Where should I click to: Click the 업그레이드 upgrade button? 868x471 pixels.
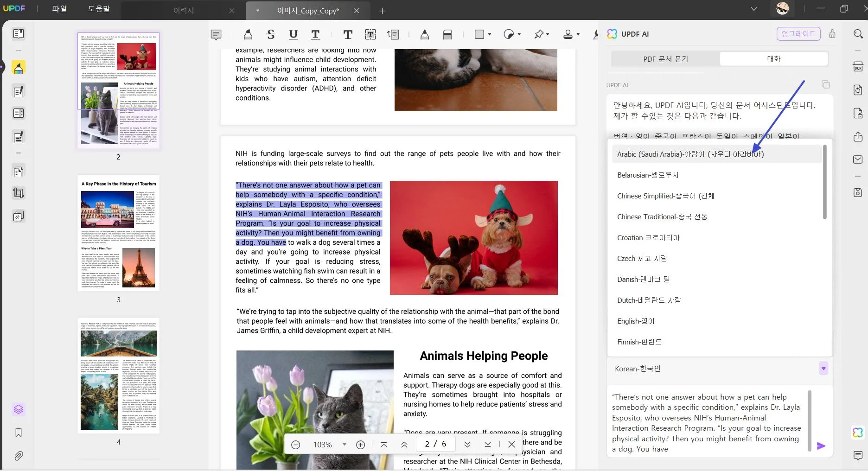798,34
